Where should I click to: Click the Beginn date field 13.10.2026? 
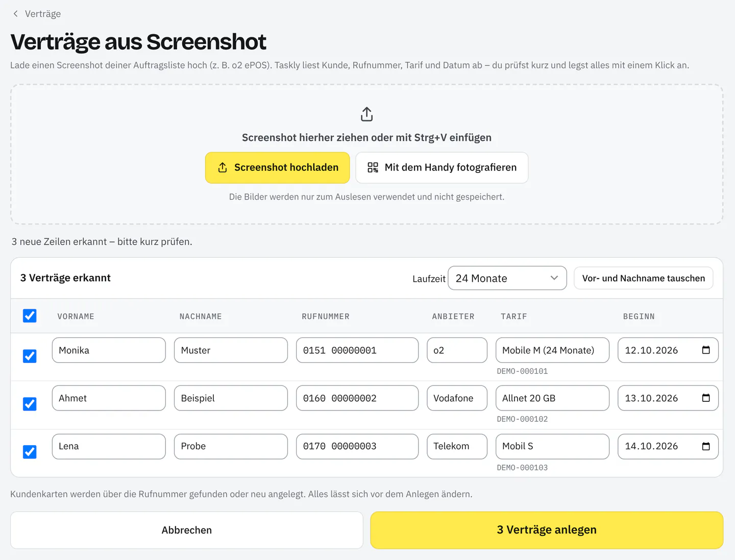click(x=668, y=398)
